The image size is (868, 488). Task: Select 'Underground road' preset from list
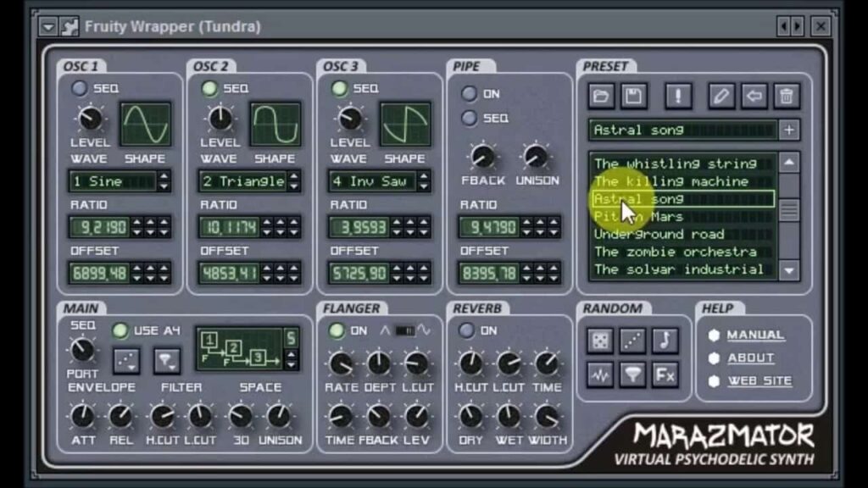[x=659, y=234]
